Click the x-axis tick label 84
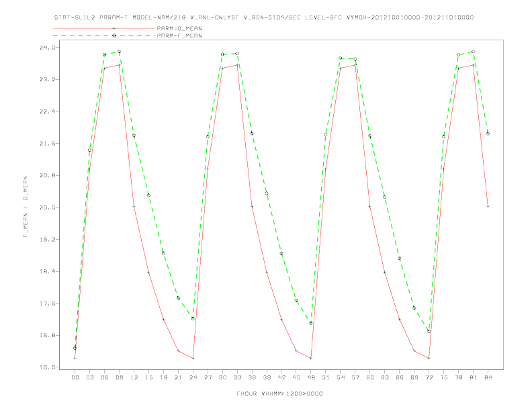The image size is (532, 411). (488, 377)
